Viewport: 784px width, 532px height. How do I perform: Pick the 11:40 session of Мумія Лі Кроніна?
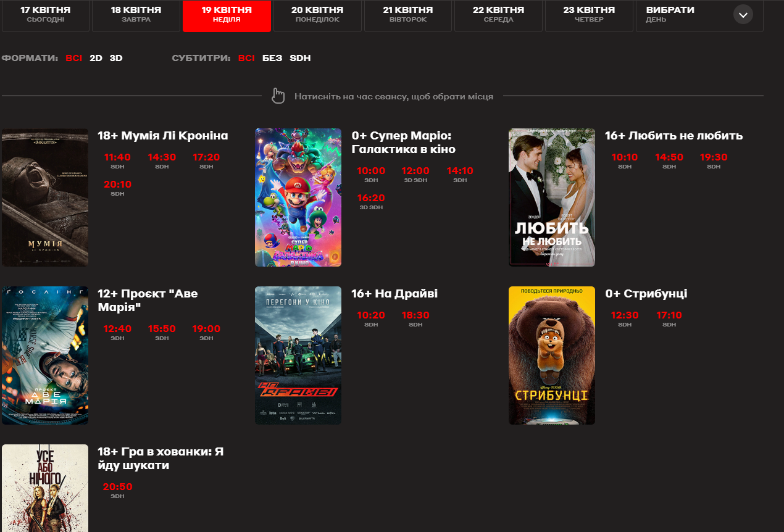pos(117,157)
